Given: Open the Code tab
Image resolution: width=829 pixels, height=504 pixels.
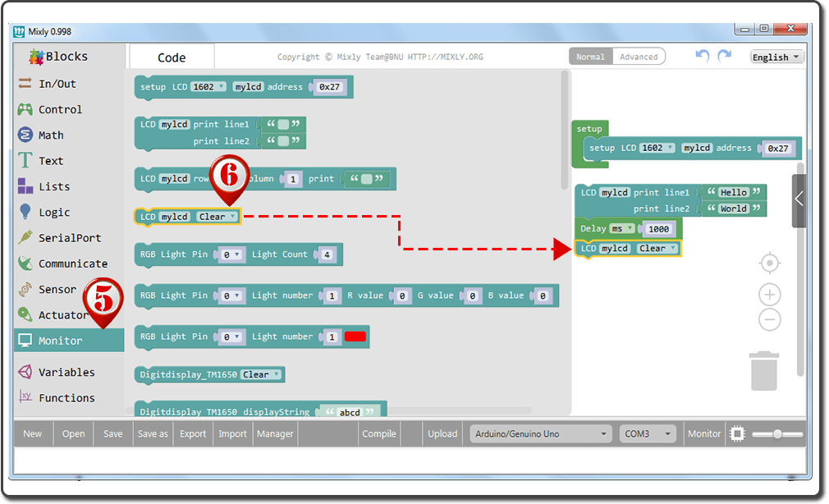Looking at the screenshot, I should pos(172,57).
